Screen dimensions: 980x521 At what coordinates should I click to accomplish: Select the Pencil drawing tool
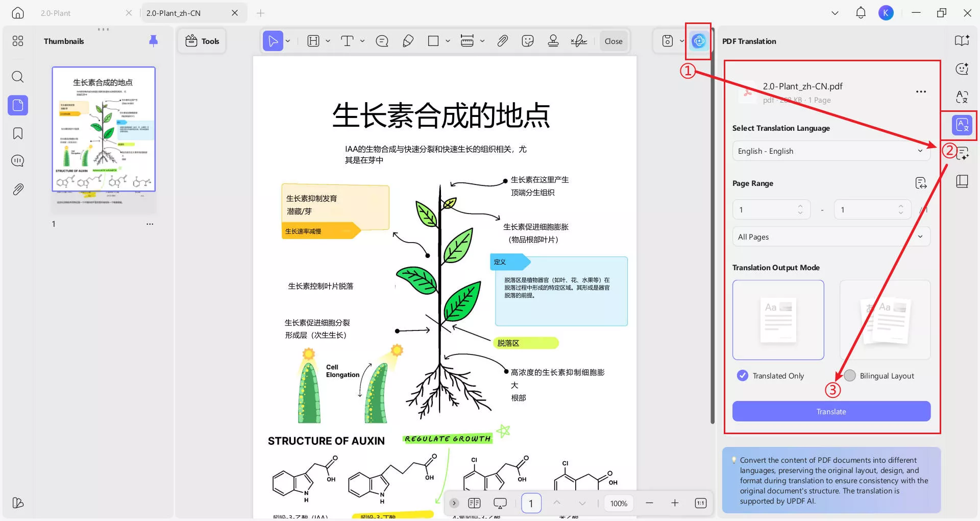pyautogui.click(x=408, y=41)
